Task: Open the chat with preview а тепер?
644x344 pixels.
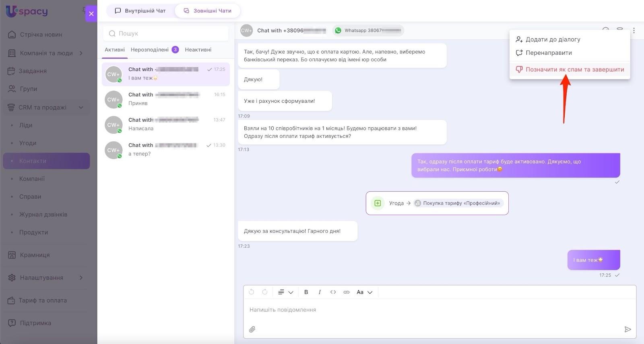Action: [x=166, y=150]
